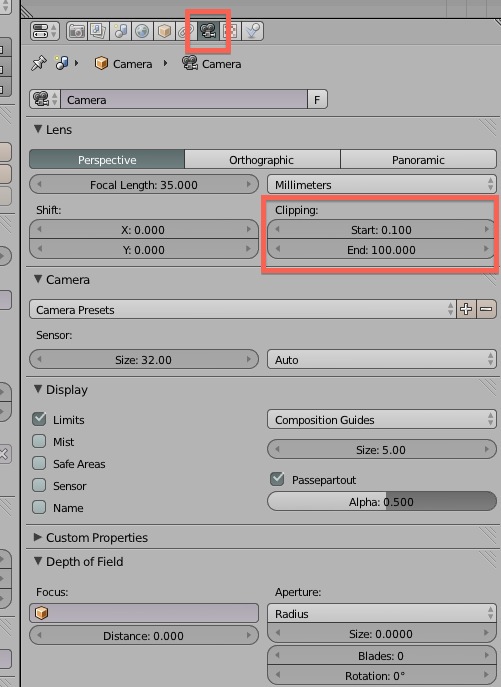501x687 pixels.
Task: Open the Texture properties tab
Action: [230, 31]
